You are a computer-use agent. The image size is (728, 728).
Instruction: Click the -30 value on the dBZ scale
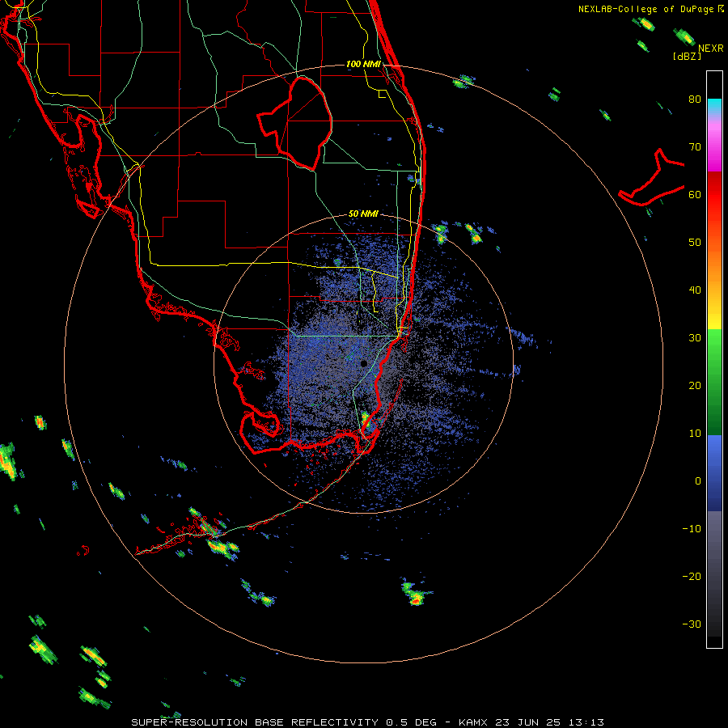tap(692, 624)
